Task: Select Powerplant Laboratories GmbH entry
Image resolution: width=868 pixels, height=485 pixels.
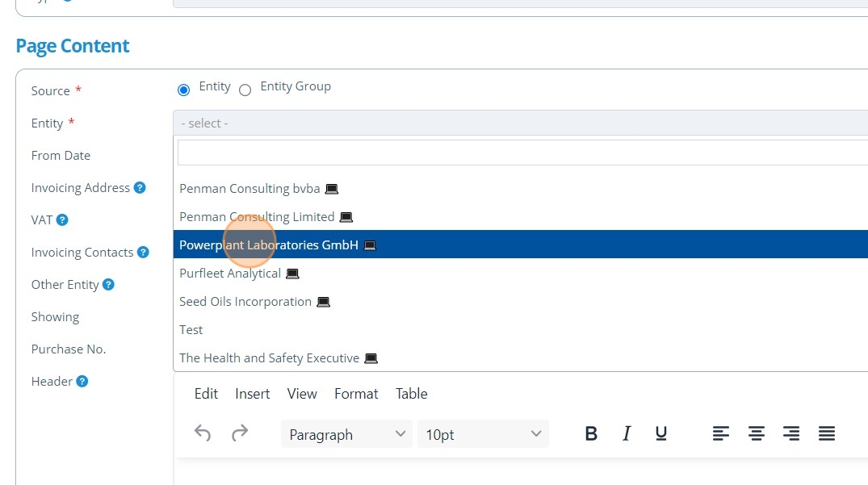Action: [x=520, y=245]
